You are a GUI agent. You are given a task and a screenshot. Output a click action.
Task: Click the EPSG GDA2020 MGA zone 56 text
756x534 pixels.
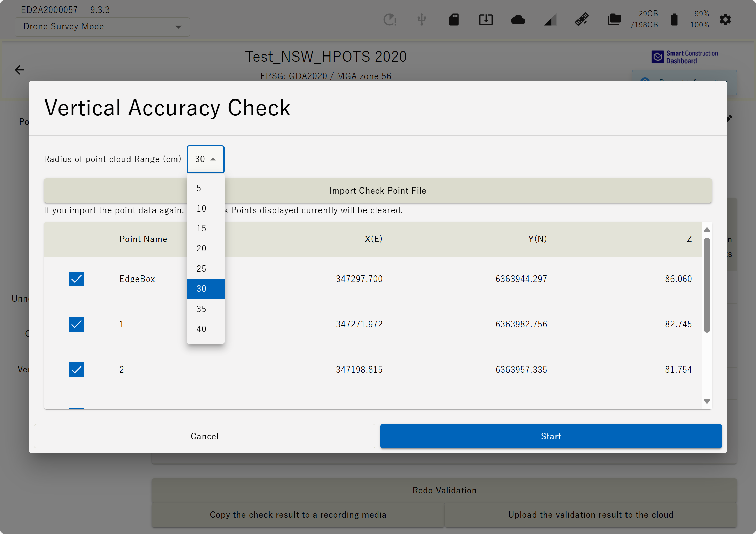point(326,76)
